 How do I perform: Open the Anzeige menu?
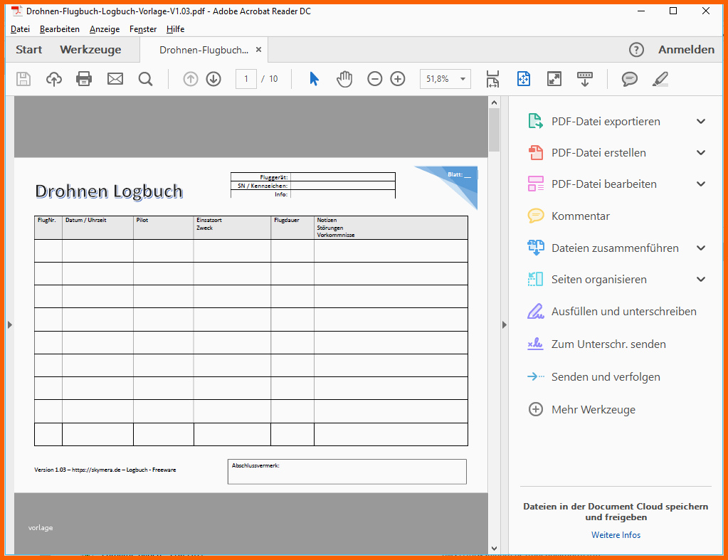(105, 28)
